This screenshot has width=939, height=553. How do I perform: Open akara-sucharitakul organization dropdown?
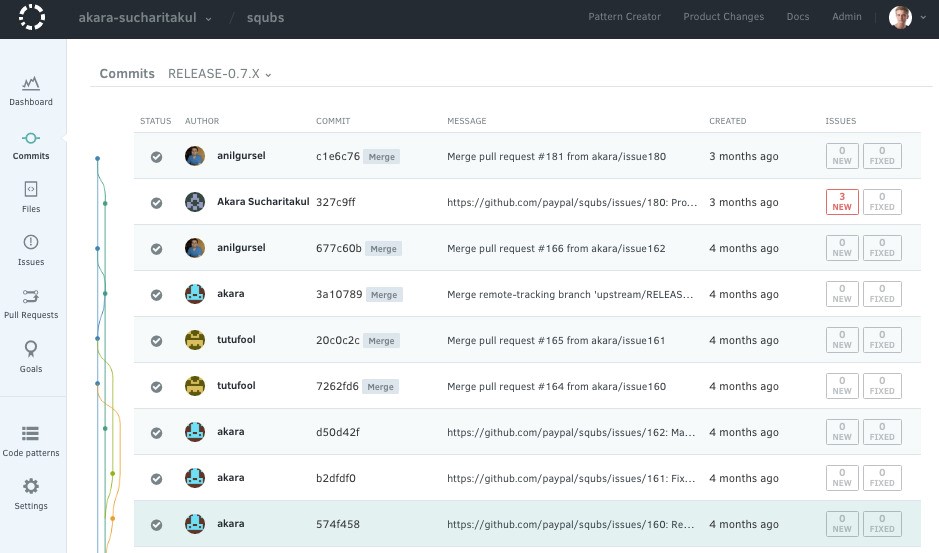tap(145, 18)
